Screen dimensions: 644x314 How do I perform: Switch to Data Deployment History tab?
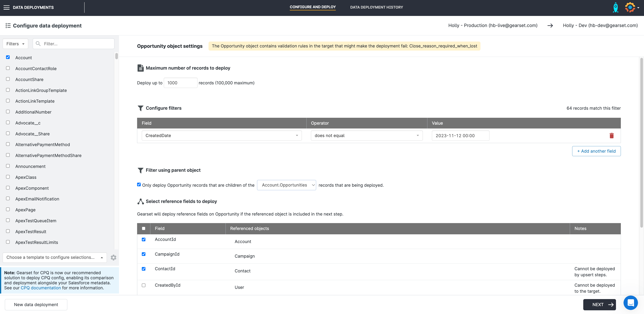tap(376, 7)
